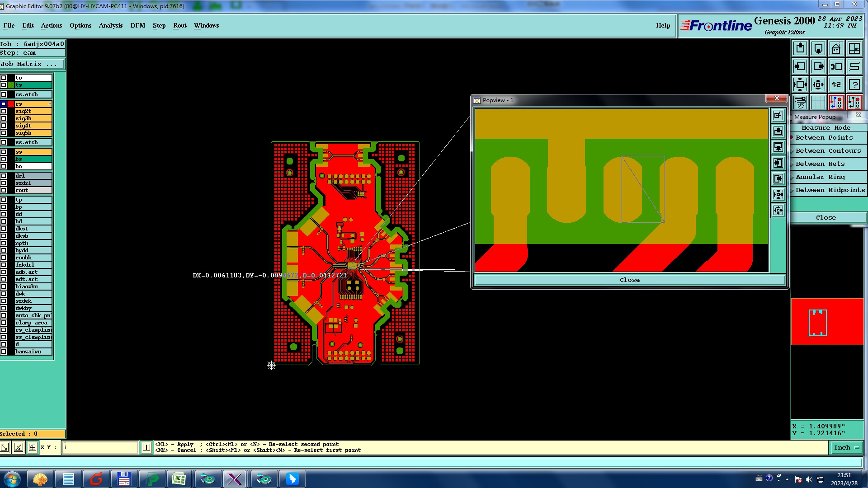
Task: Open the DFM menu
Action: pos(137,26)
